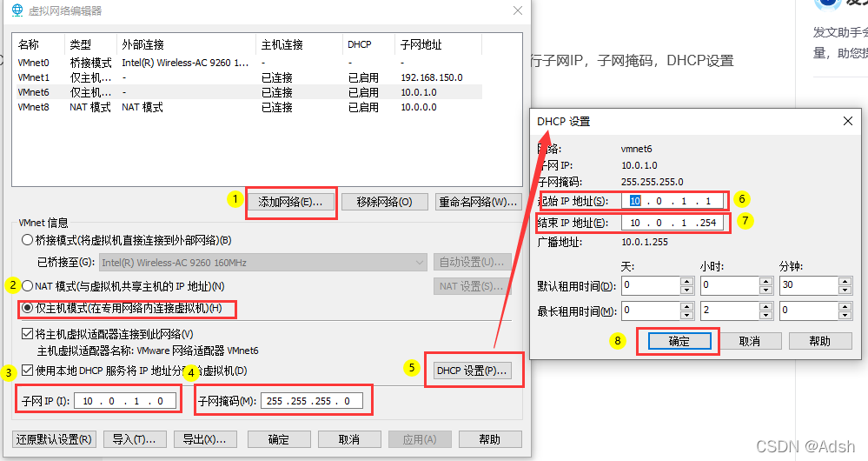Image resolution: width=868 pixels, height=461 pixels.
Task: Click the 外部连接 column header
Action: [186, 44]
